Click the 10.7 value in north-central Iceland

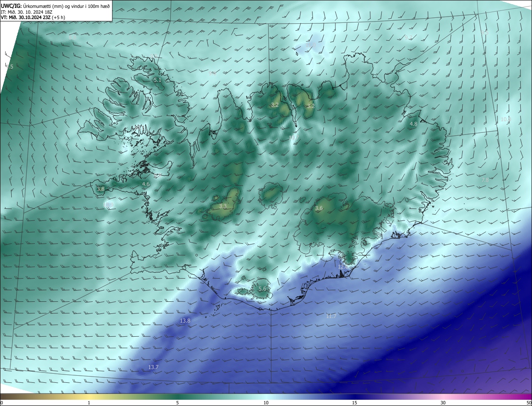(x=293, y=137)
